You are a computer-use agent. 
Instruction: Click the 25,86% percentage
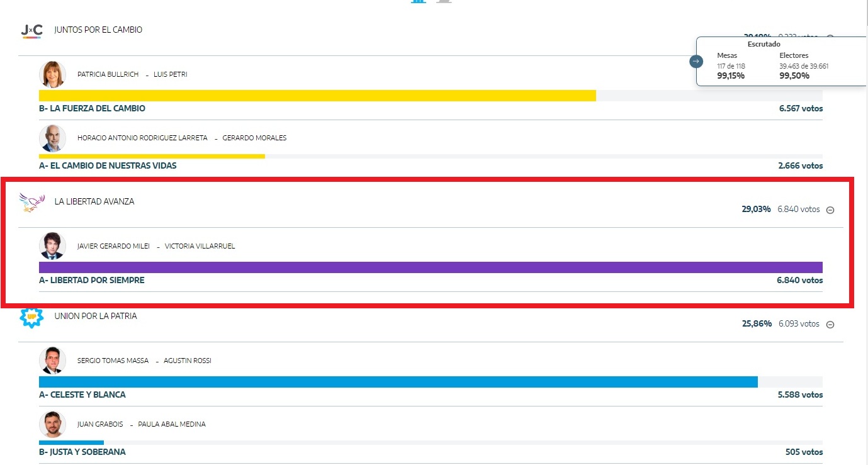pos(757,323)
